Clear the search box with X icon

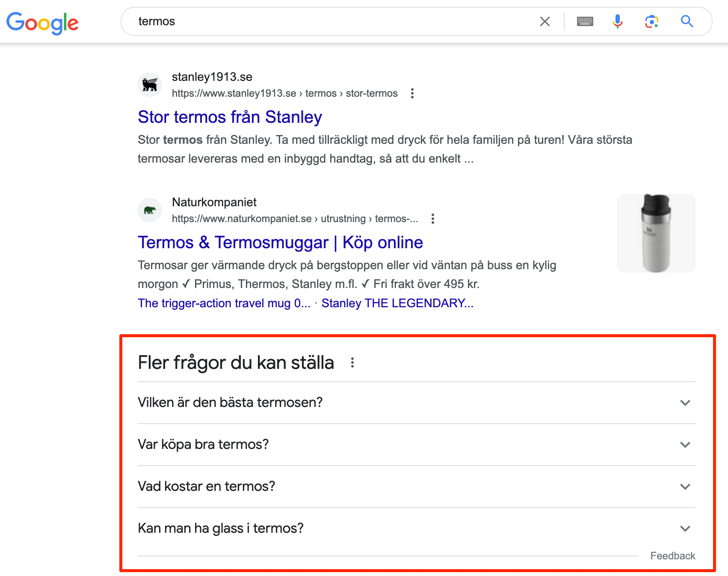(x=545, y=21)
